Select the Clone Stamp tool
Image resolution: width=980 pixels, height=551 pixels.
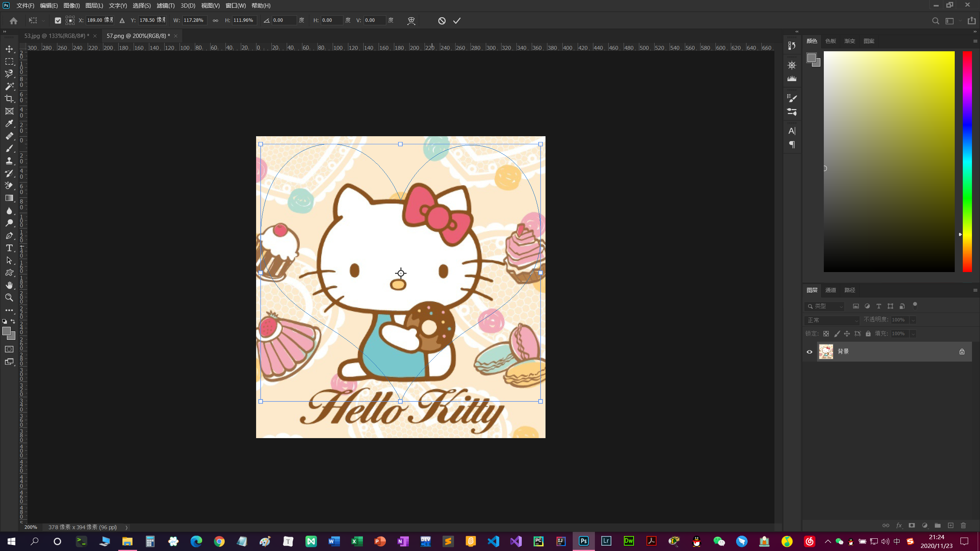point(9,161)
